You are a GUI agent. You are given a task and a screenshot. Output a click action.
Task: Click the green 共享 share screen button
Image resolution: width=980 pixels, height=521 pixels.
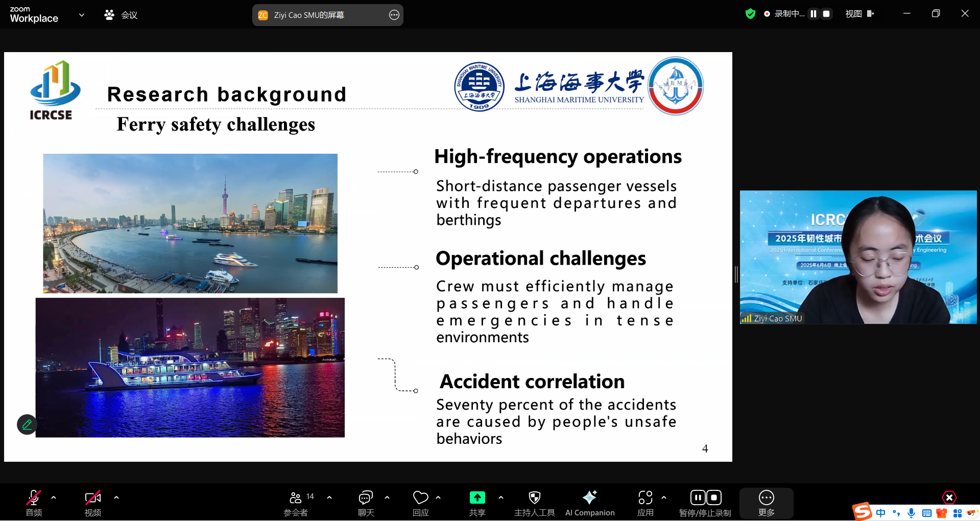pyautogui.click(x=477, y=498)
